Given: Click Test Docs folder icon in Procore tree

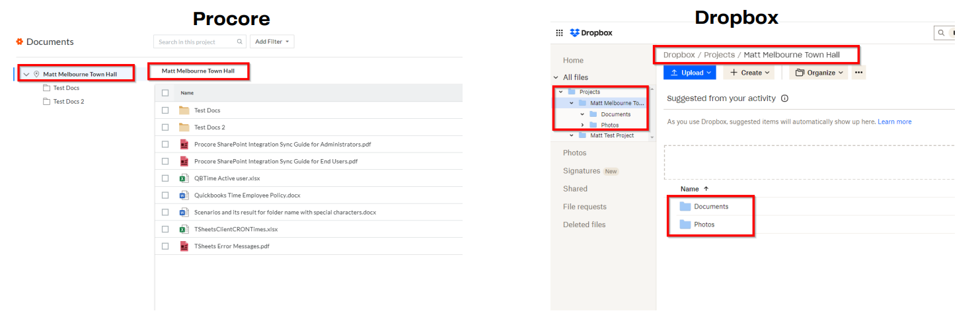Looking at the screenshot, I should pyautogui.click(x=46, y=88).
